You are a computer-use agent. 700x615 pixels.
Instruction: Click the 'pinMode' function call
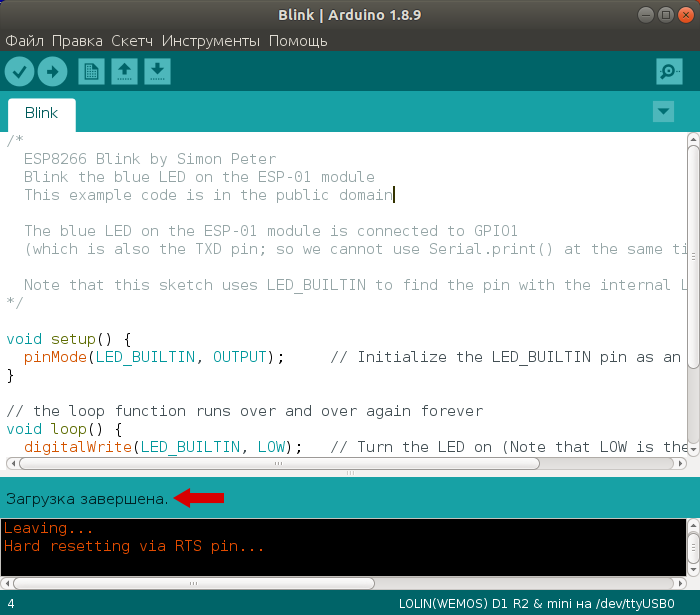(x=55, y=357)
